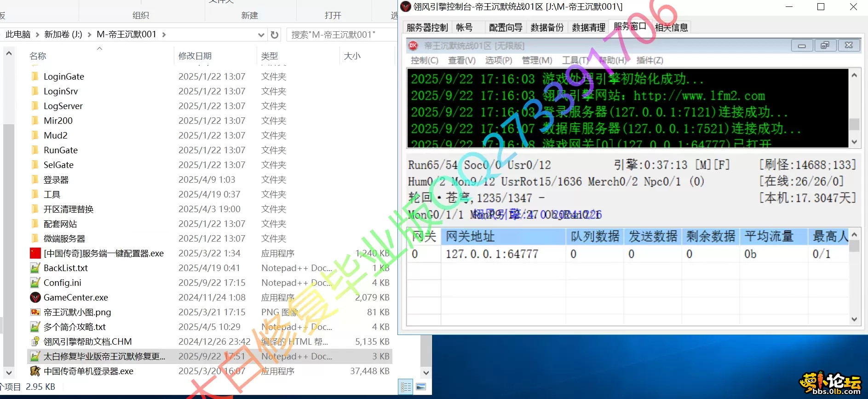Screen dimensions: 868x399
Task: Click the 新加卷 (J:) breadcrumb segment
Action: pos(63,35)
